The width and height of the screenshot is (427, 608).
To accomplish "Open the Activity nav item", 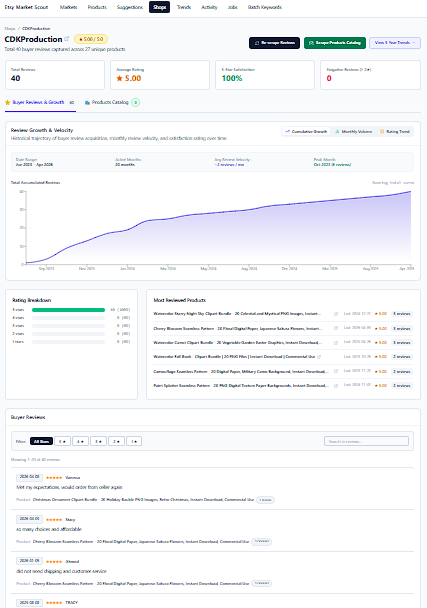I will pos(209,7).
